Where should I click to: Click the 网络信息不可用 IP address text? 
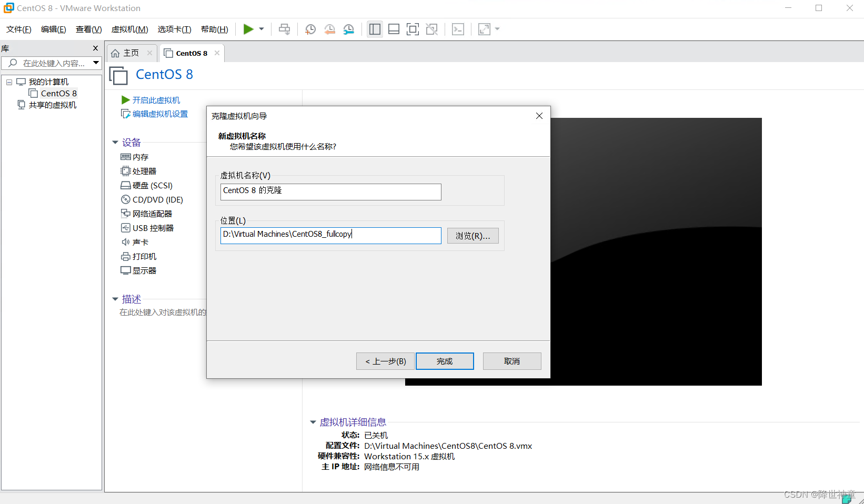click(391, 467)
